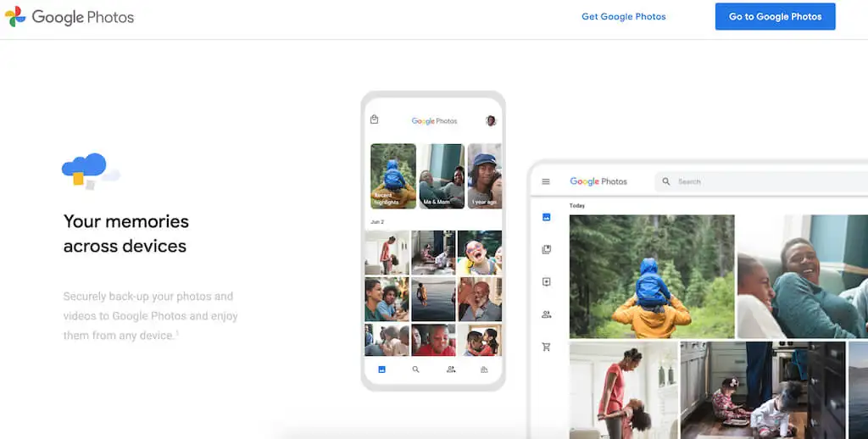Open the Me & Mom memory card
The width and height of the screenshot is (868, 439).
tap(441, 176)
